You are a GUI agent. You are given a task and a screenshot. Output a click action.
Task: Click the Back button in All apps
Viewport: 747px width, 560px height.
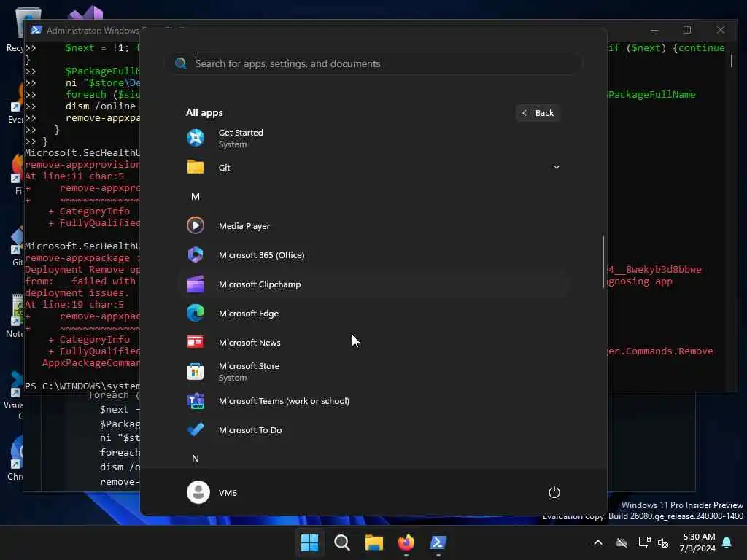pyautogui.click(x=538, y=113)
